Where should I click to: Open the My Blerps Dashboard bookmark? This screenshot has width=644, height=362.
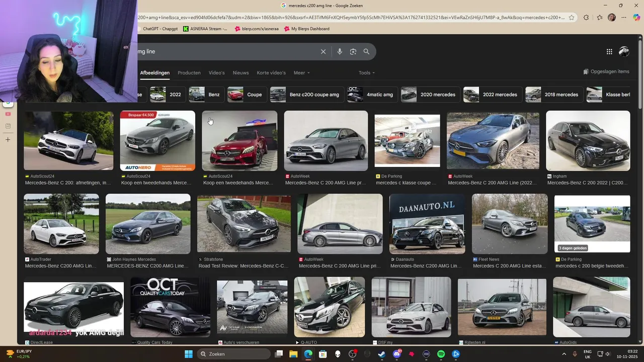(x=306, y=29)
